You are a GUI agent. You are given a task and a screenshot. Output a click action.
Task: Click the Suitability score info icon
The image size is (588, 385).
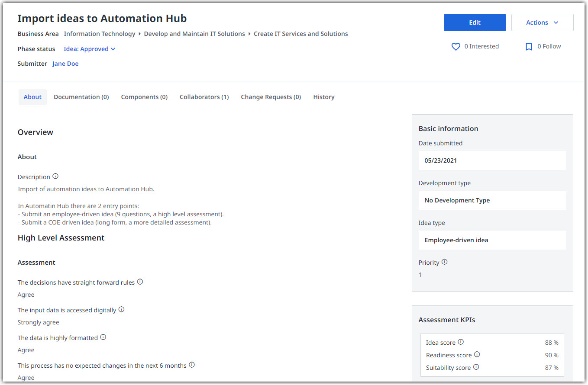(x=476, y=367)
